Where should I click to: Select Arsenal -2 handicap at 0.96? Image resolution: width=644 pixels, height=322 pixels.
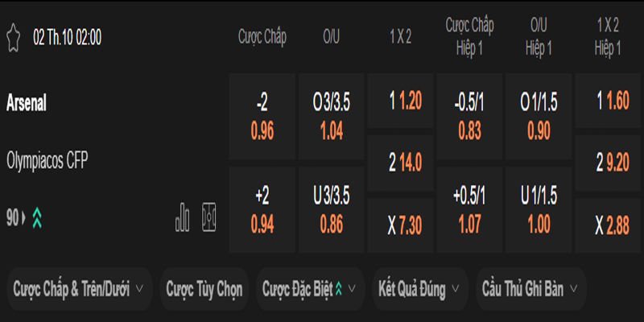pos(262,117)
